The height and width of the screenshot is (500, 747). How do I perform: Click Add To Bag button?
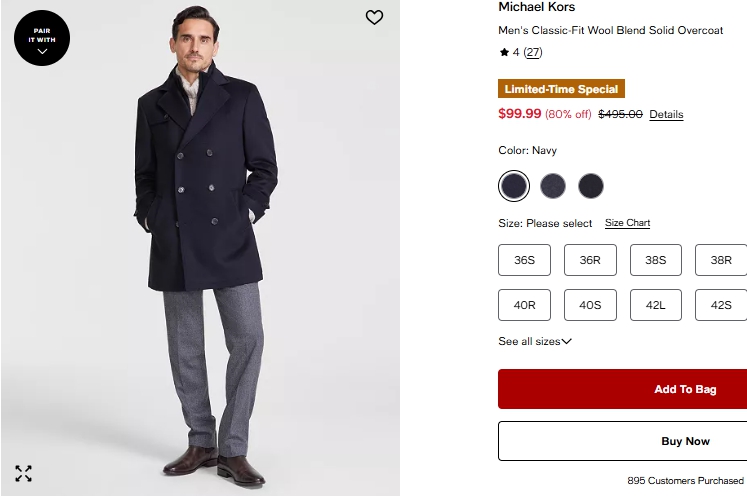pos(622,389)
